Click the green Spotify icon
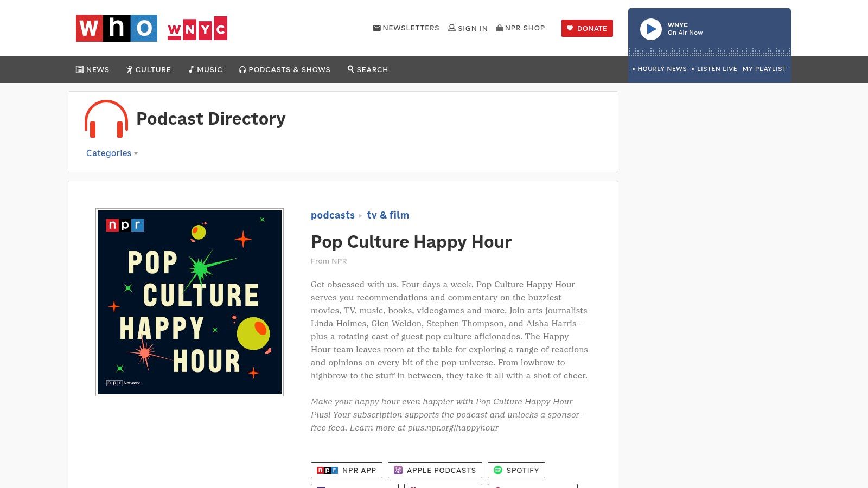This screenshot has height=488, width=868. tap(498, 470)
